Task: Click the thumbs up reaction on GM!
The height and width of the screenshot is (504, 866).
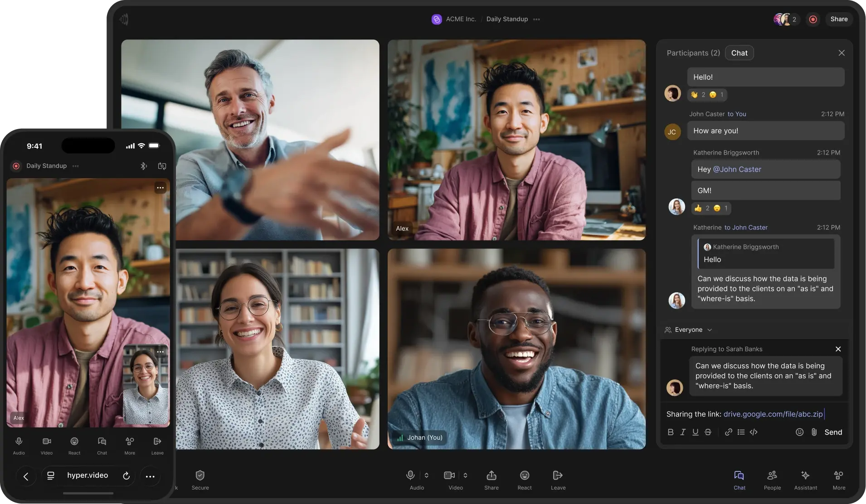Action: (702, 208)
